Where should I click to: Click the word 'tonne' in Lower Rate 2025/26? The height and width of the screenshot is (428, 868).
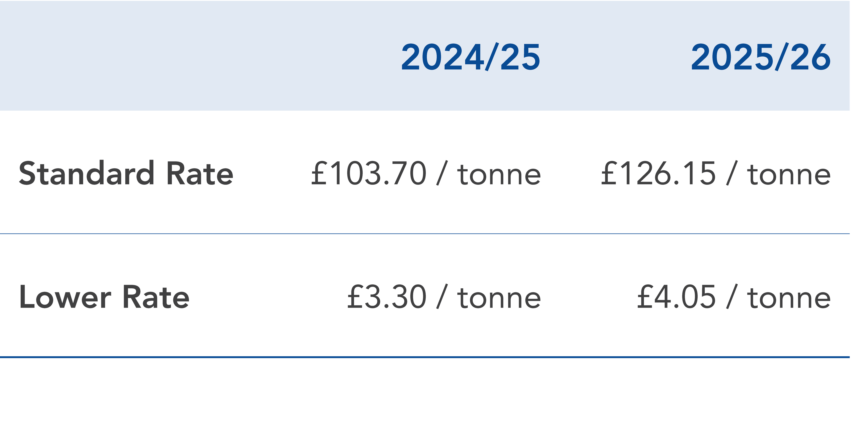tap(789, 299)
